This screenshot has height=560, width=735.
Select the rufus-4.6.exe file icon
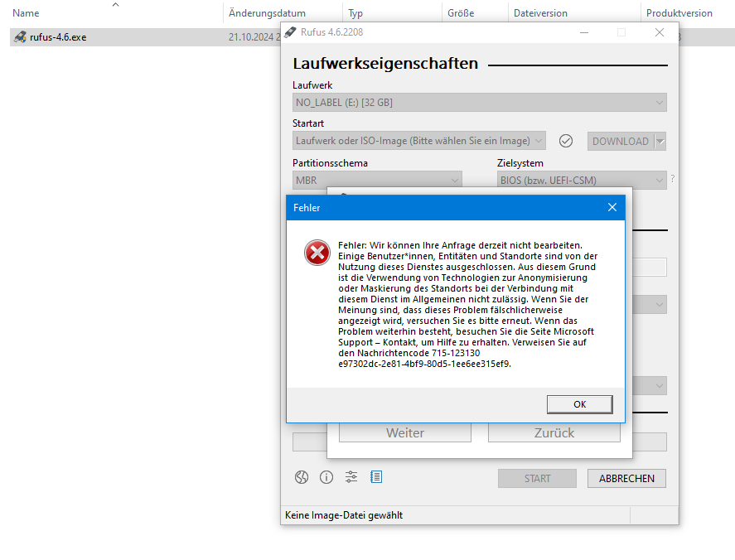tap(18, 37)
